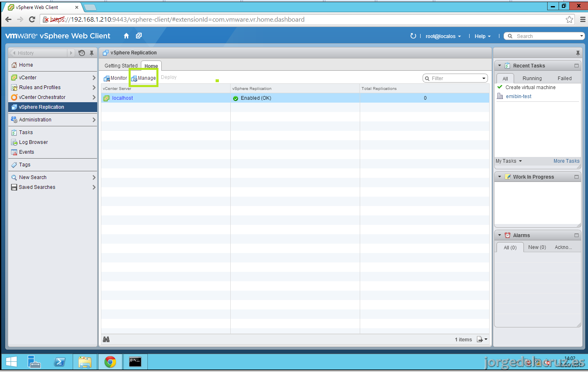Sort by vSphere Replication column header
Screen dimensions: 588x372
[x=295, y=88]
